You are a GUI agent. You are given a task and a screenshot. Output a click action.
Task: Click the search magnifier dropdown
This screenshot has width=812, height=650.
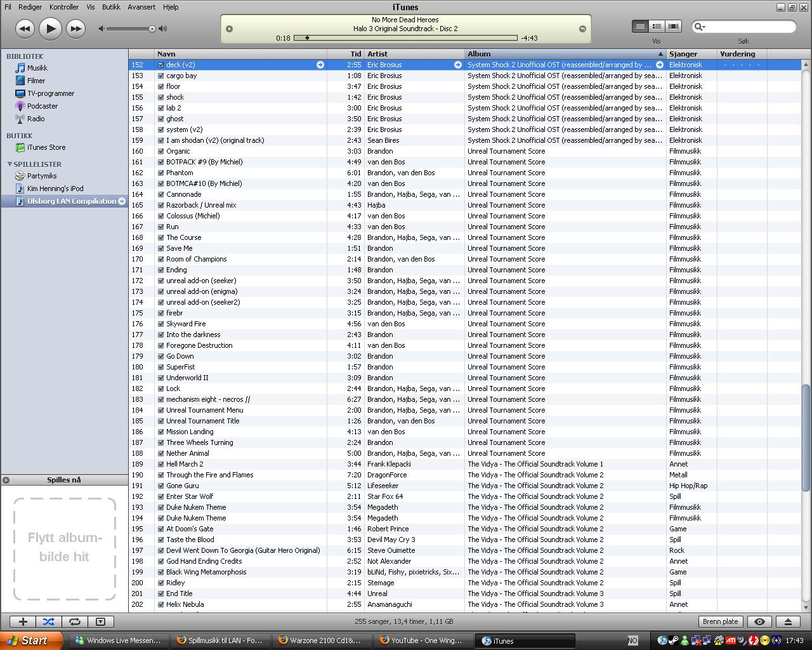tap(700, 27)
